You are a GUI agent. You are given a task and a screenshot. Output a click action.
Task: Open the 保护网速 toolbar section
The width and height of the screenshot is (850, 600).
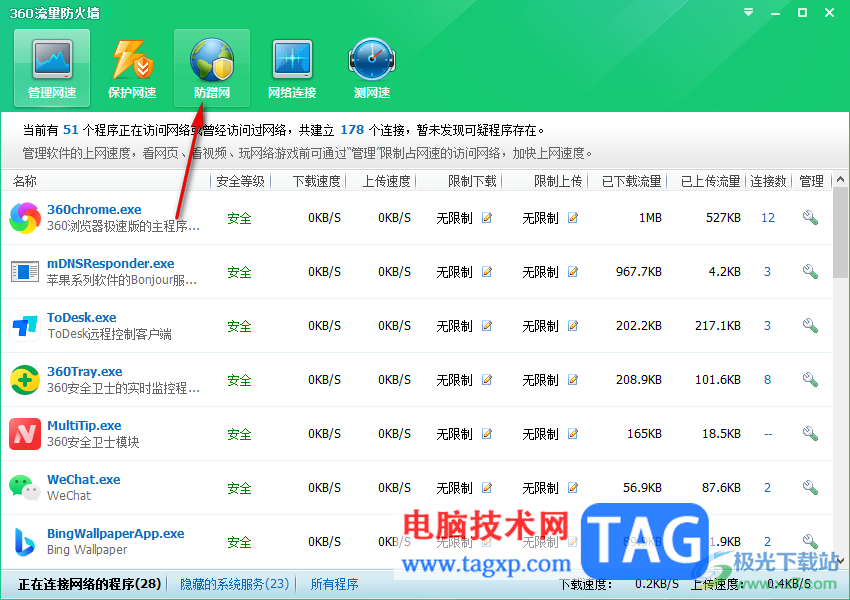point(132,68)
